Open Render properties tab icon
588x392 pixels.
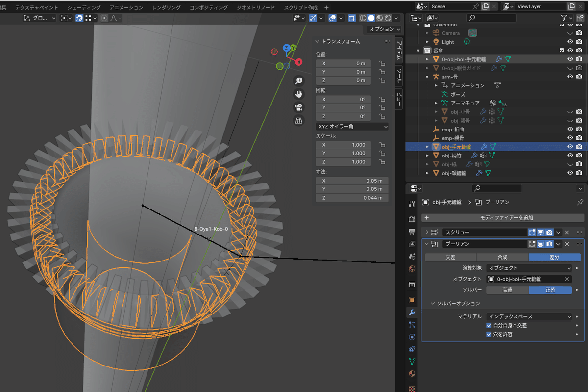tap(412, 219)
